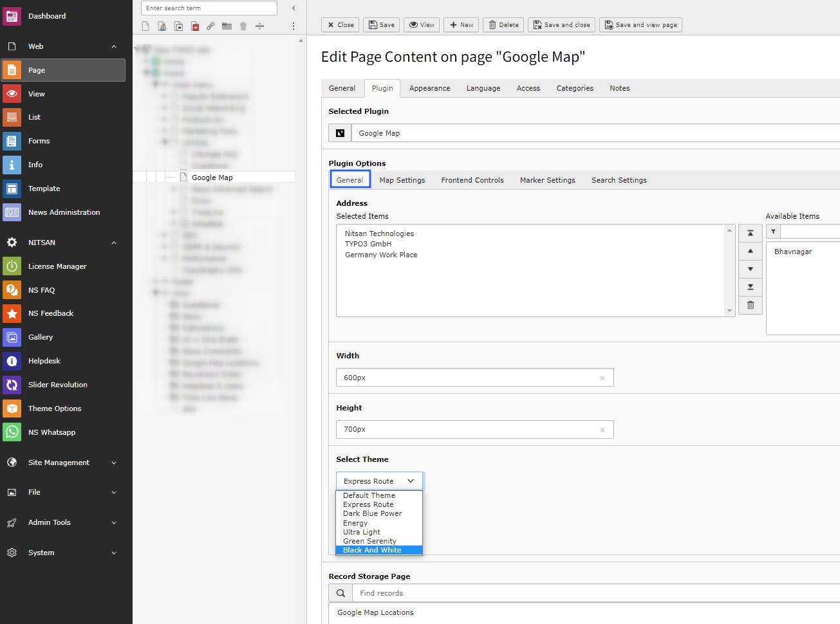Open Map Settings plugin tab

tap(402, 180)
